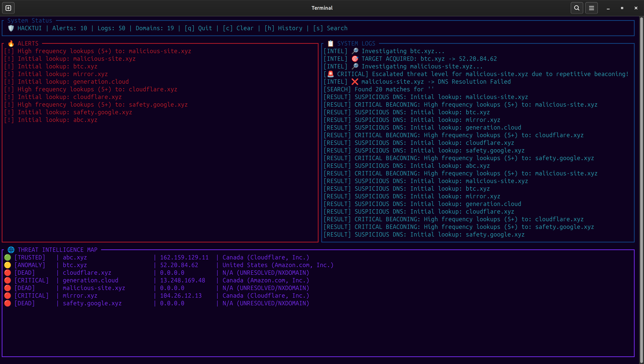Click the System Status panel title
Viewport: 644px width, 364px height.
point(30,20)
